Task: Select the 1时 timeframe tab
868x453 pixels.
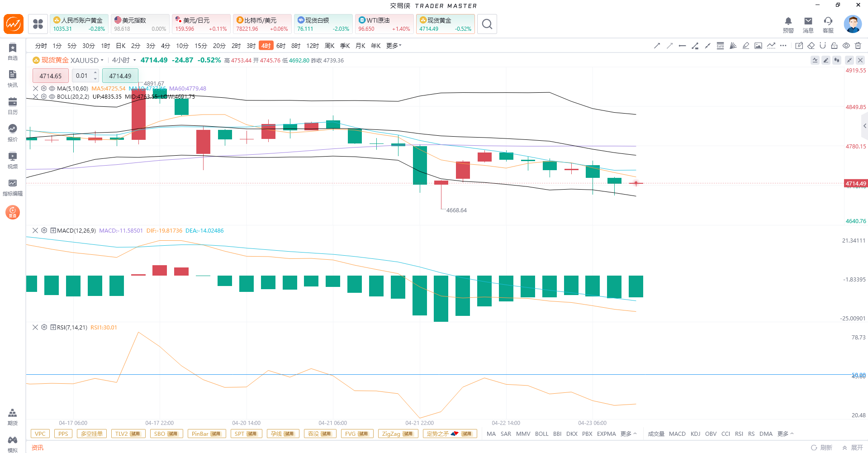Action: click(105, 46)
